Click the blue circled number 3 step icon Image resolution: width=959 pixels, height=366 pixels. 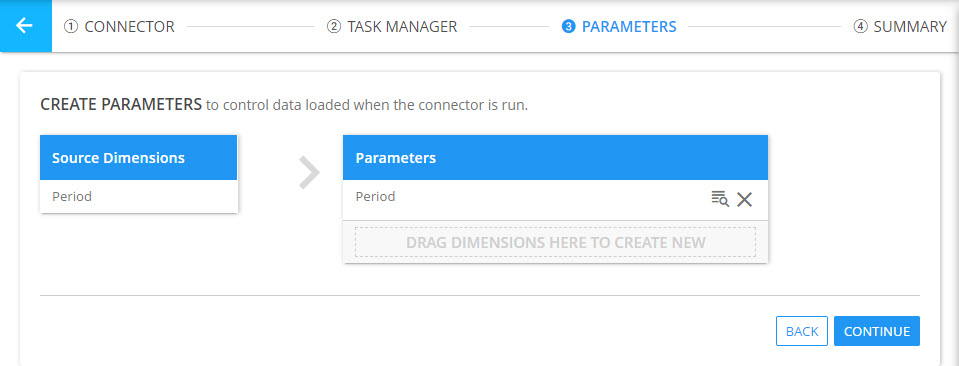tap(569, 27)
